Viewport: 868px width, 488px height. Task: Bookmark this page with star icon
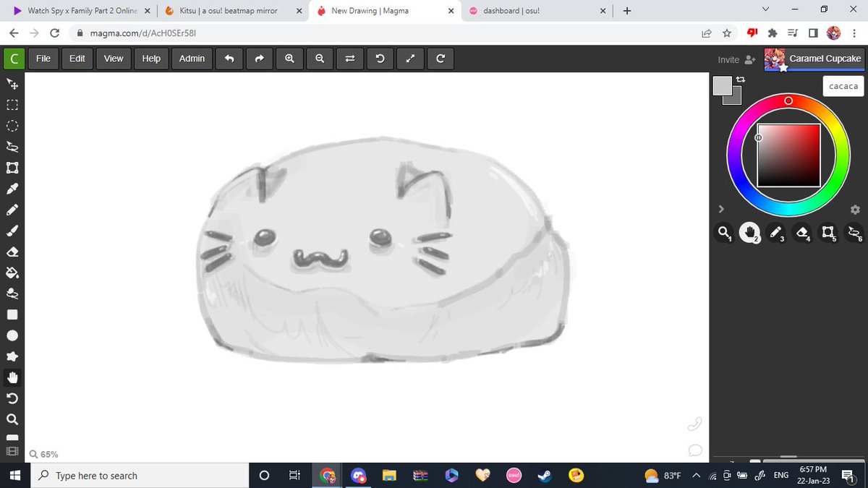pyautogui.click(x=727, y=33)
